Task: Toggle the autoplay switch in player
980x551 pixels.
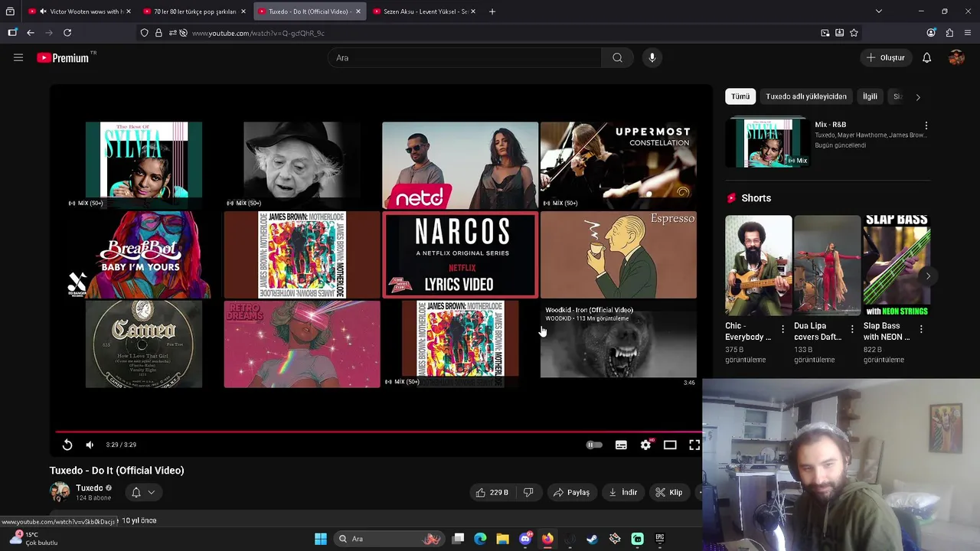Action: [594, 445]
